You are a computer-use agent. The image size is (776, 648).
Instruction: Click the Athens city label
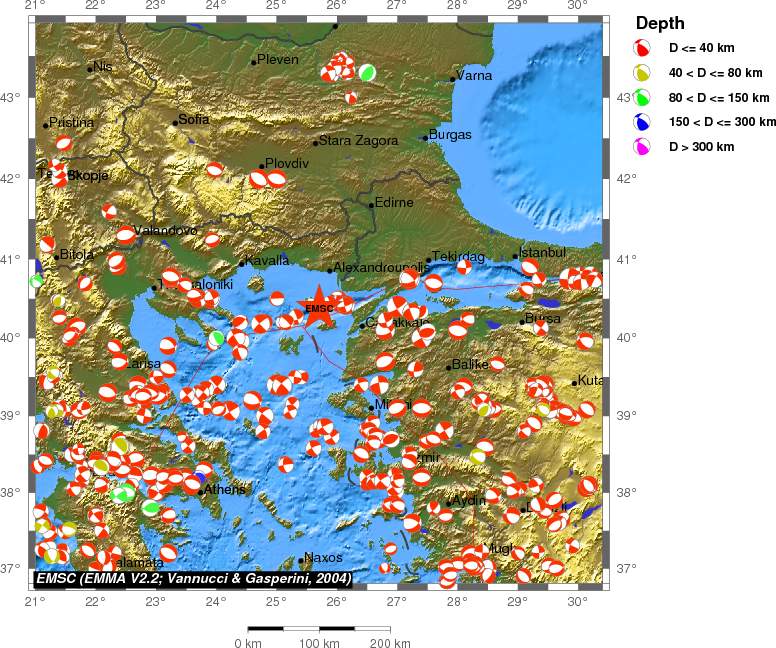coord(226,489)
